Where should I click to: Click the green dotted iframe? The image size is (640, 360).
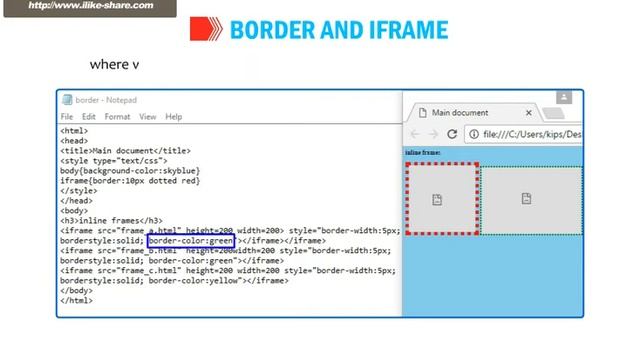coord(531,200)
